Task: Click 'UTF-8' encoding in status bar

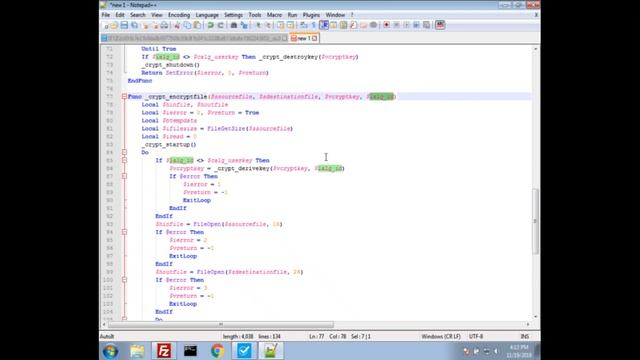Action: coord(476,336)
